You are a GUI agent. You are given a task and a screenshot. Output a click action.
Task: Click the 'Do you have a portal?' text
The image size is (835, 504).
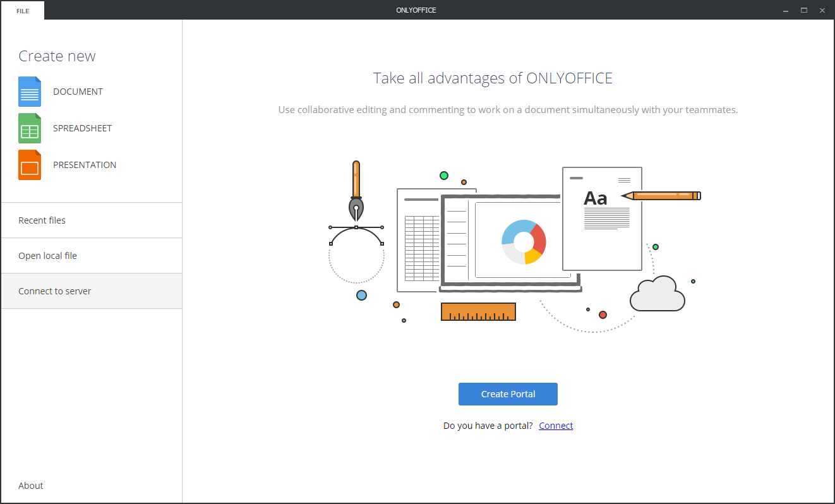[488, 426]
